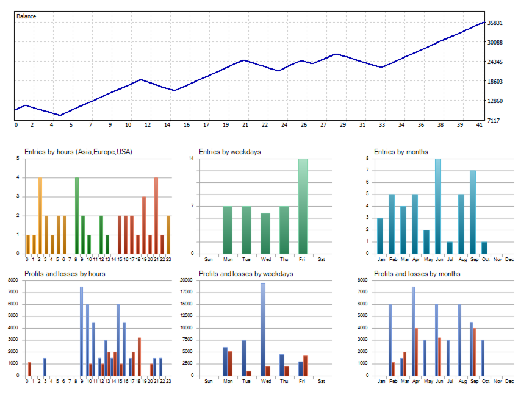This screenshot has width=532, height=400.
Task: Click the hour 18 loss bar in hours chart
Action: [x=139, y=357]
